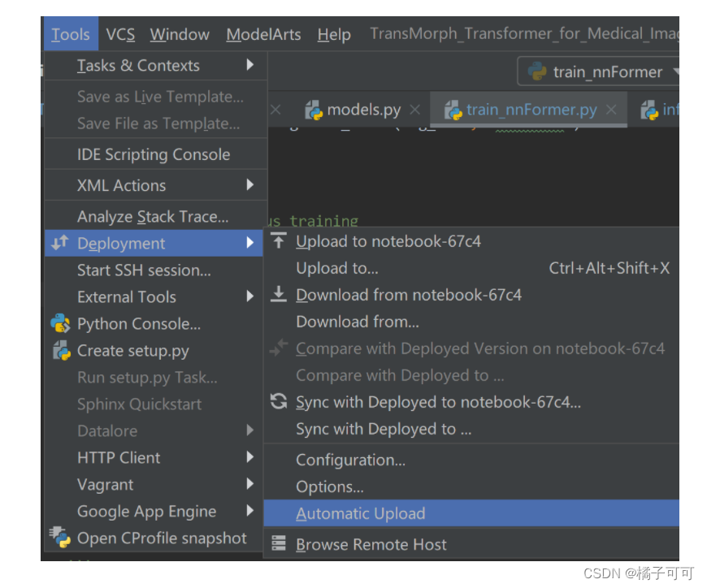Select Sphinx Quickstart entry
The image size is (707, 588).
pos(154,404)
